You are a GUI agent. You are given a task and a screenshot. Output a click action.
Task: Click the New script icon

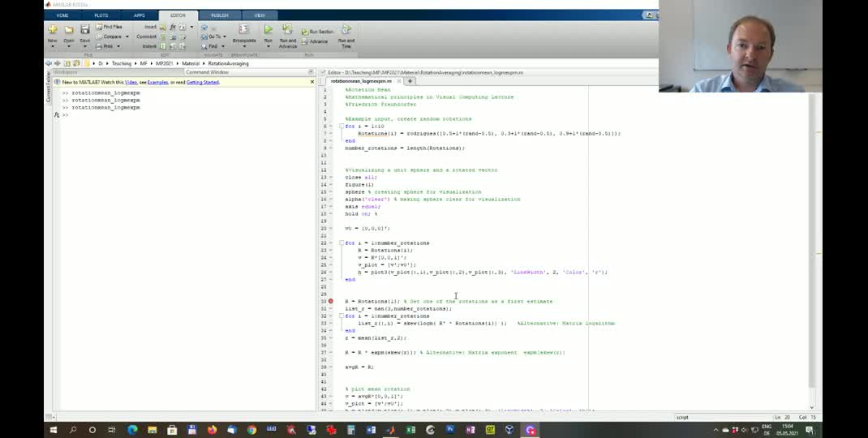point(53,30)
